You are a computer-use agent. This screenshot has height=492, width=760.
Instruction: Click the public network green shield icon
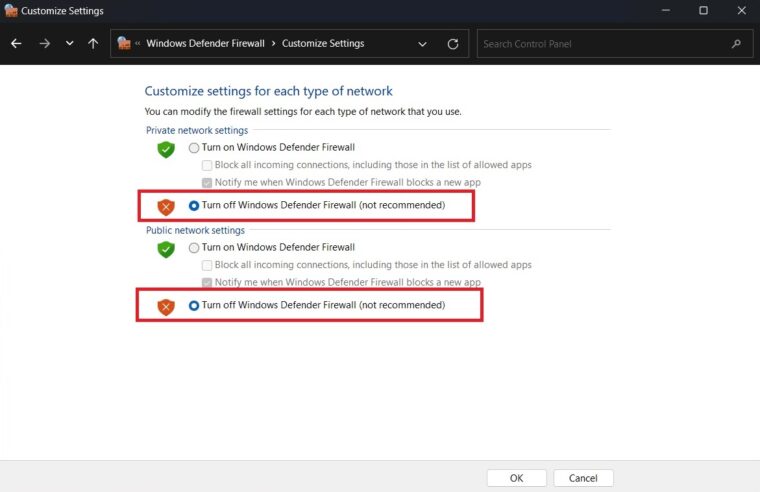coord(166,249)
